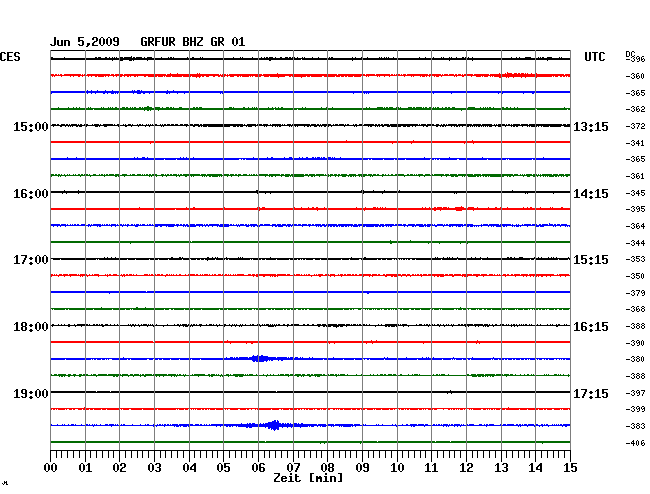The width and height of the screenshot is (650, 494).
Task: Click the "13:15" UTC time label
Action: coord(591,126)
